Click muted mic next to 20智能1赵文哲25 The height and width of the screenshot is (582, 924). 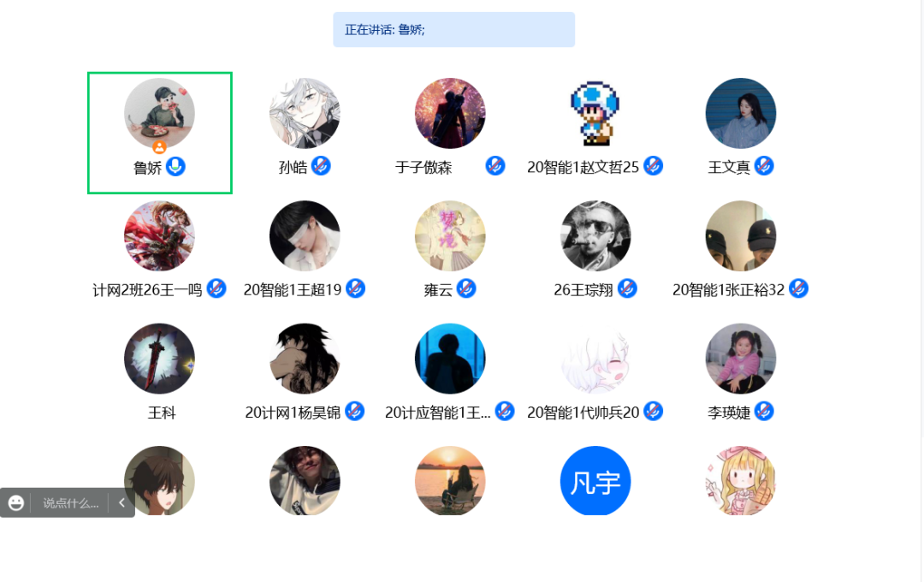point(653,166)
